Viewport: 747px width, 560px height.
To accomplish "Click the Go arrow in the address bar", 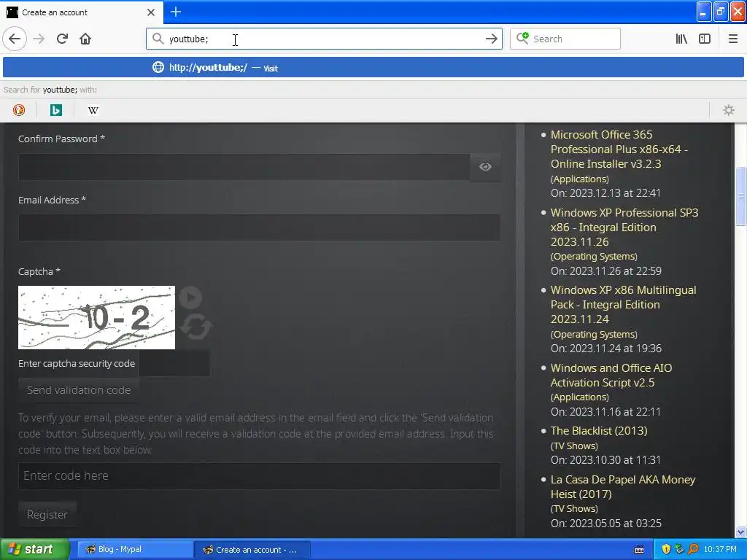I will pos(491,39).
